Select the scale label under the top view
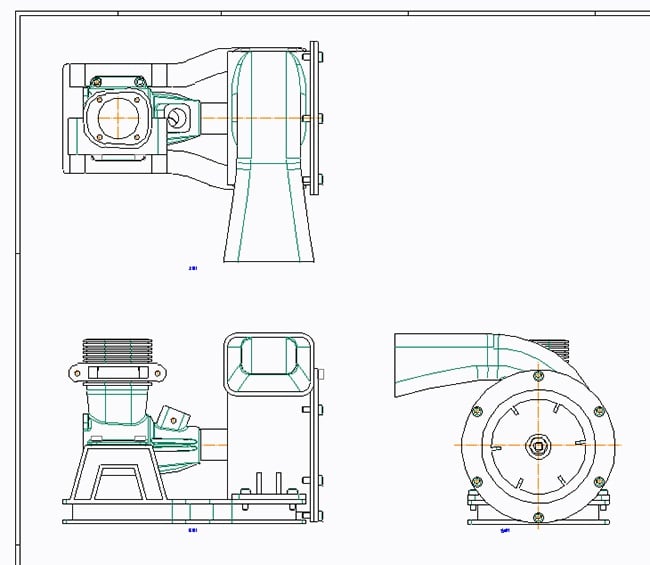The height and width of the screenshot is (565, 650). [x=192, y=268]
